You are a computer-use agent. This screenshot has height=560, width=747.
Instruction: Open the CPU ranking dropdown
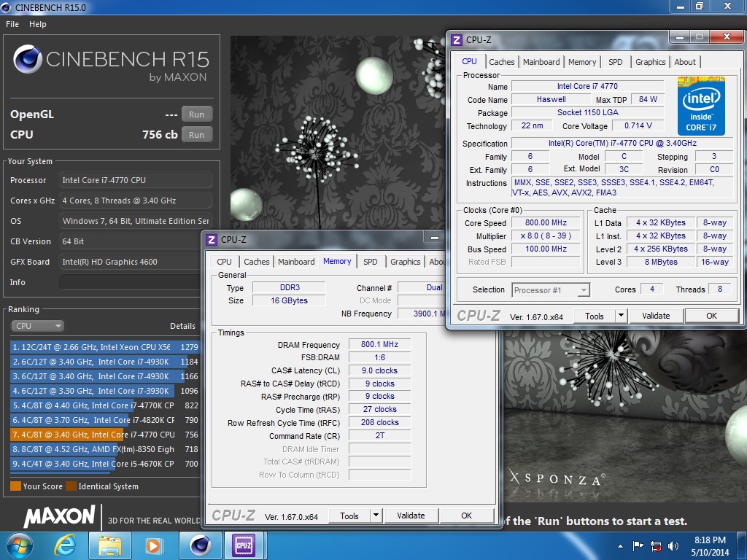click(37, 326)
